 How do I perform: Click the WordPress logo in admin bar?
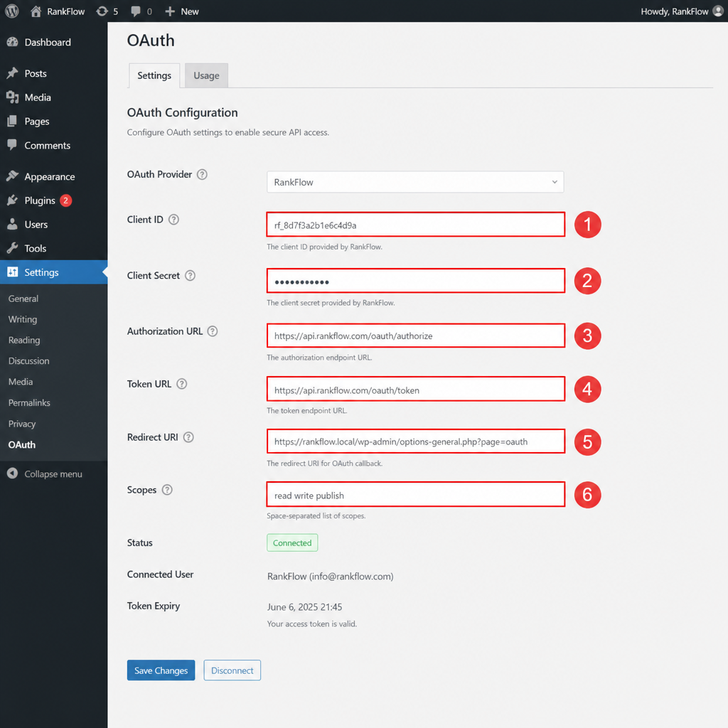pyautogui.click(x=12, y=11)
